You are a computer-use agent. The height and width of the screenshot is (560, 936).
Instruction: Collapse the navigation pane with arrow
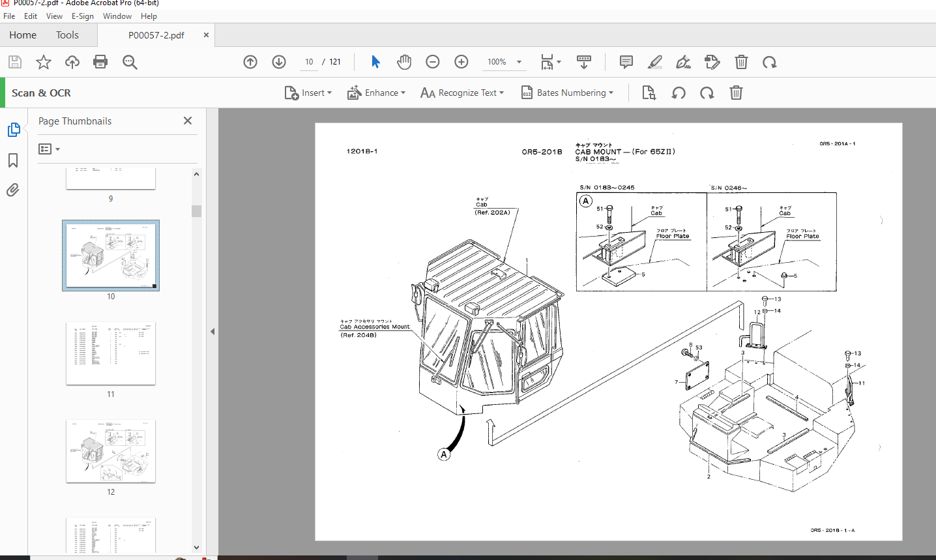(x=212, y=331)
